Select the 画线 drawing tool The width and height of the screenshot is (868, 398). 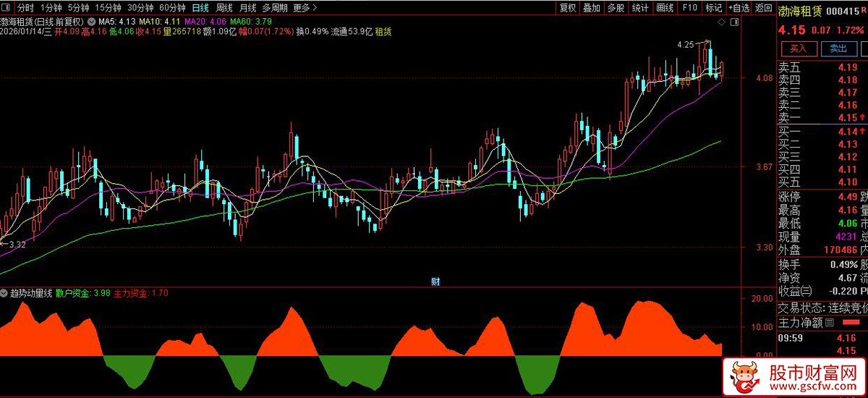point(665,8)
